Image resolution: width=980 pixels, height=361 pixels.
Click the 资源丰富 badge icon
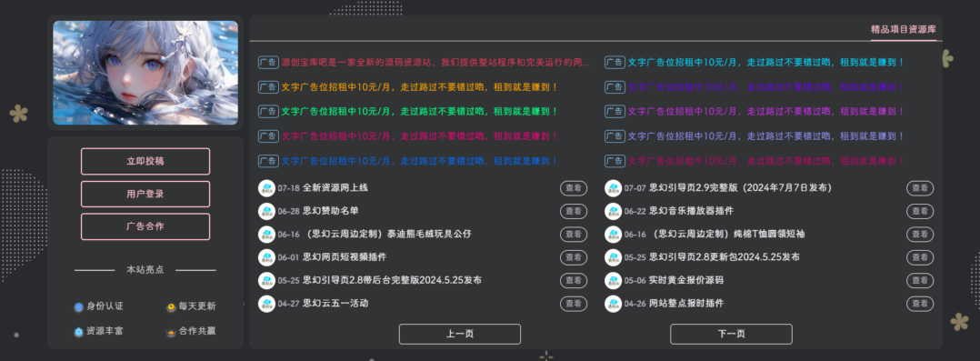79,332
